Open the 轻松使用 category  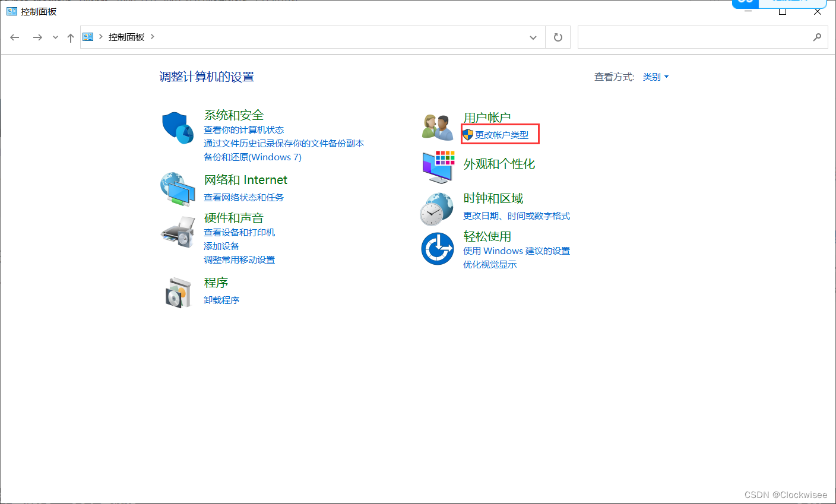click(487, 236)
